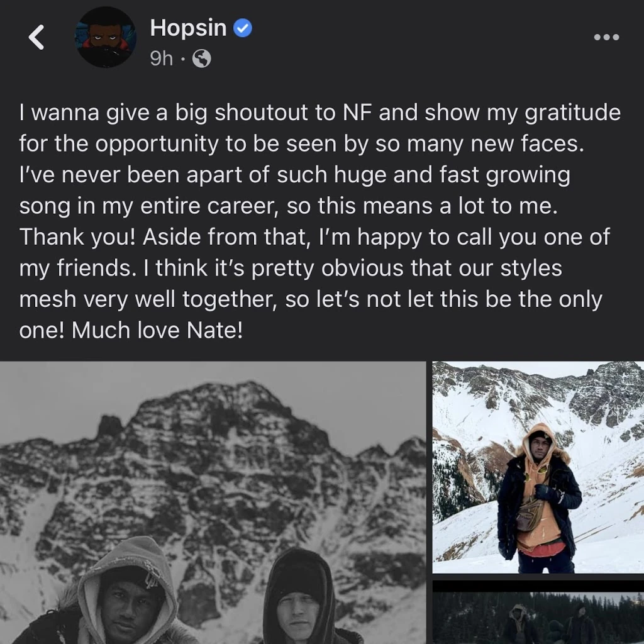Open the Hopsin page name link
Screen dimensions: 644x644
point(188,28)
